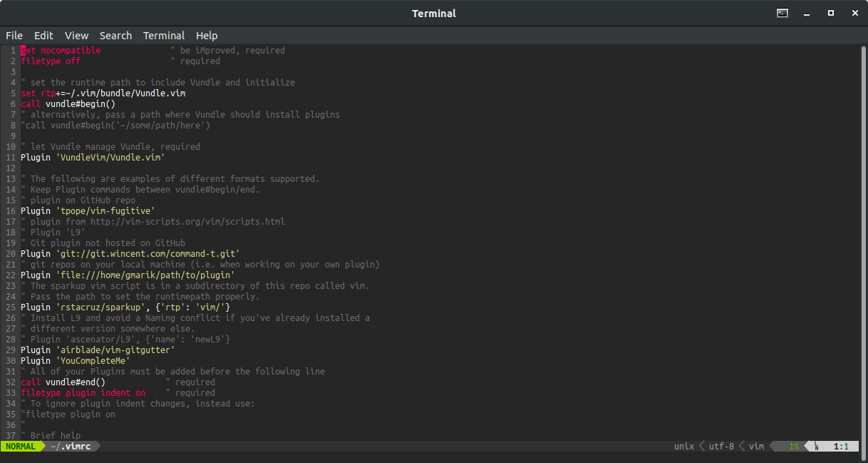Viewport: 868px width, 463px height.
Task: Click the utf-8 encoding status entry
Action: [721, 447]
